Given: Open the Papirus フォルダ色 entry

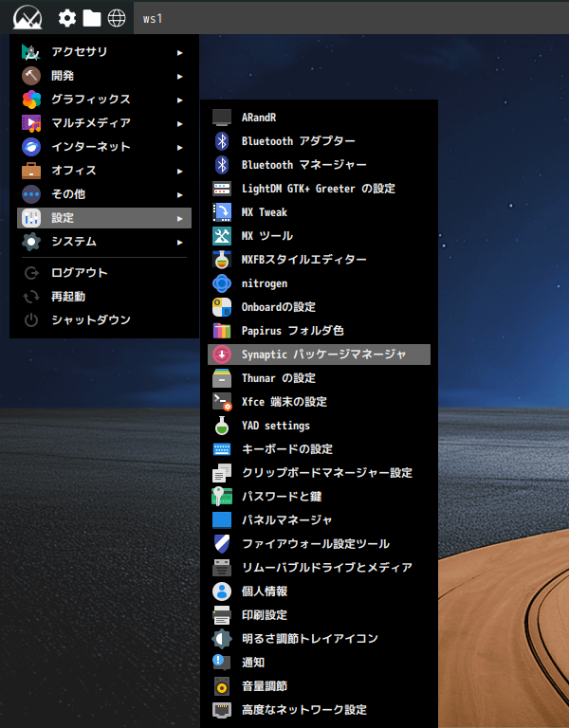Looking at the screenshot, I should point(319,331).
